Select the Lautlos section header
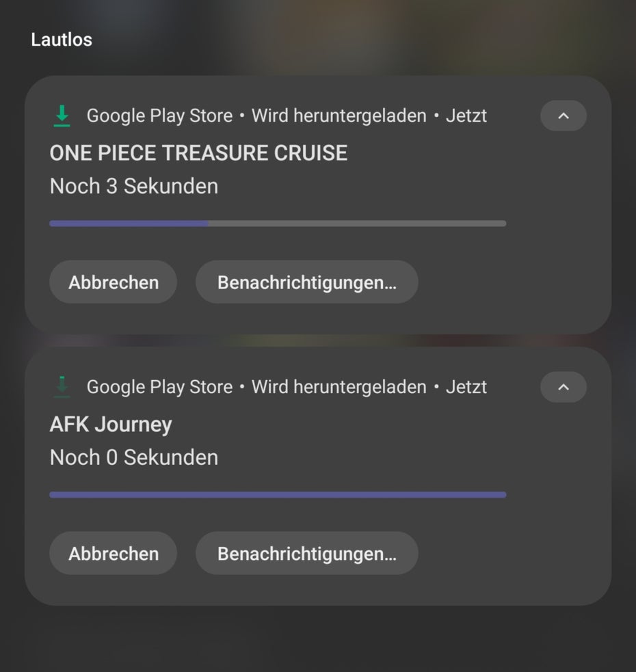This screenshot has height=672, width=636. [x=62, y=40]
